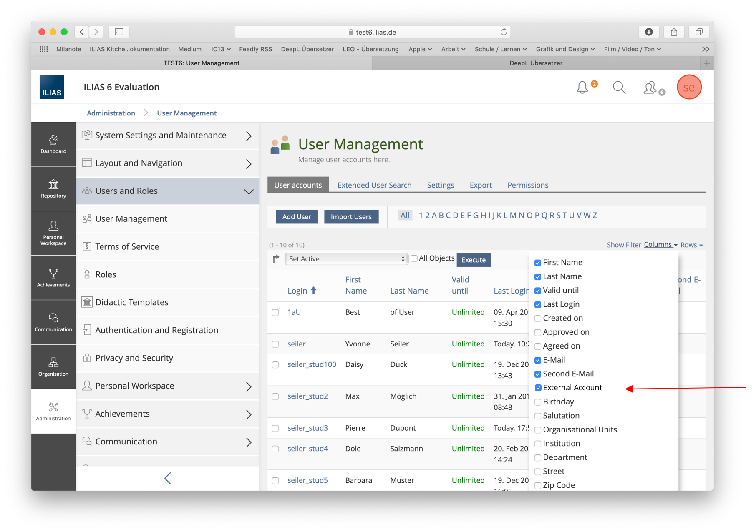Enable the Birthday column checkbox

(x=538, y=402)
